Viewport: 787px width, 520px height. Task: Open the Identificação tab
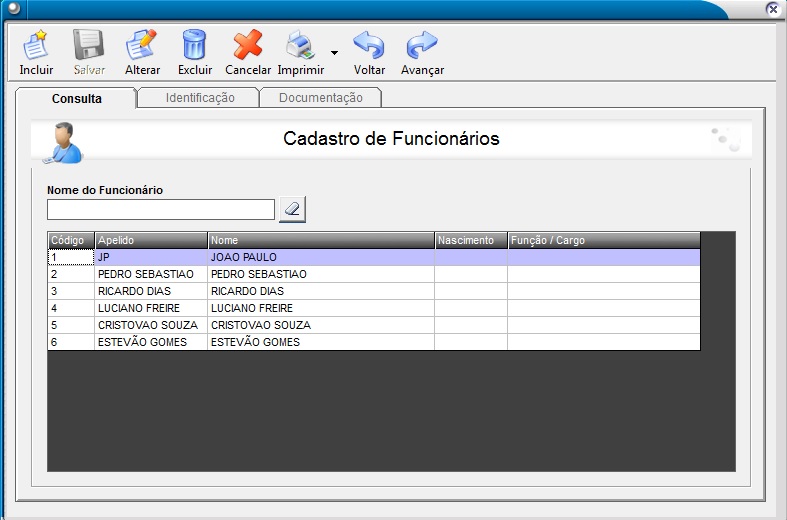coord(200,97)
